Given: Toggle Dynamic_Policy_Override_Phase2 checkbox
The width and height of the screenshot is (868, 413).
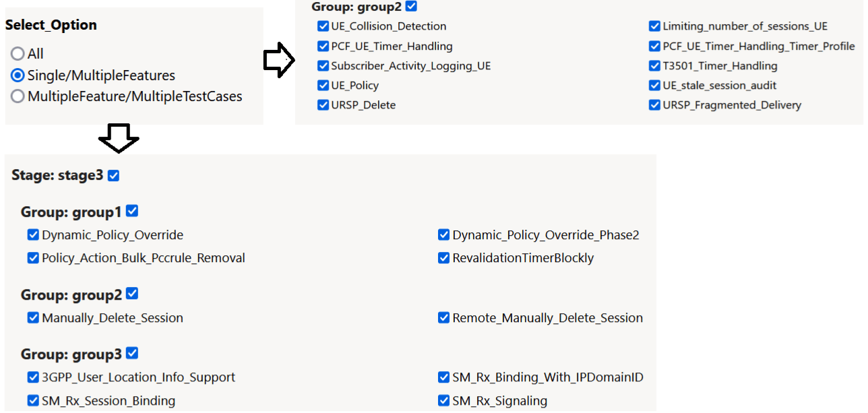Looking at the screenshot, I should 443,235.
